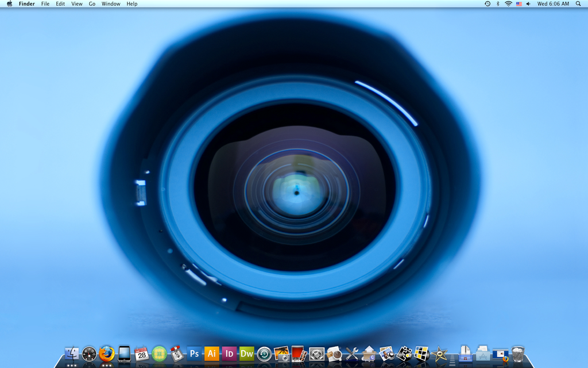Open the Wi-Fi status menu
The width and height of the screenshot is (588, 368).
coord(508,3)
